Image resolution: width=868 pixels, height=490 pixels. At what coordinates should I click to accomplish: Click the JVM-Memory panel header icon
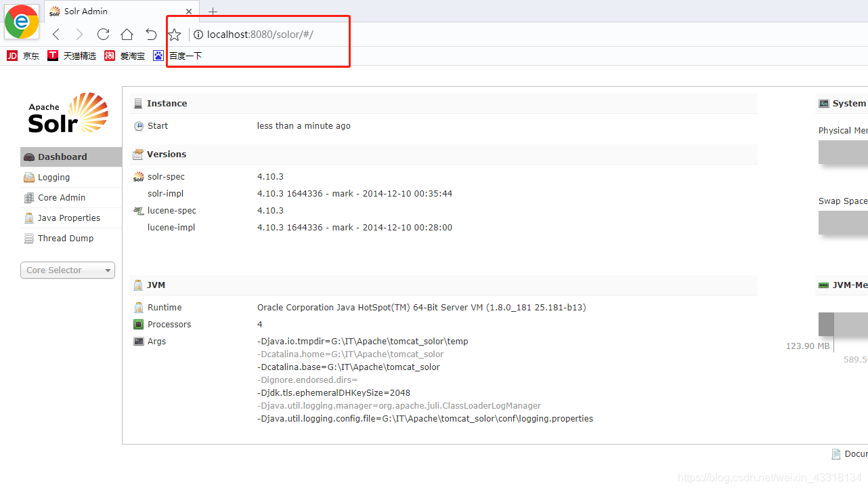tap(824, 285)
